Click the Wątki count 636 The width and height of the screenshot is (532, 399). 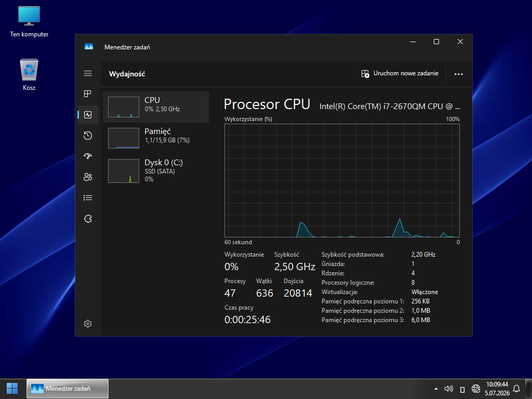coord(264,293)
